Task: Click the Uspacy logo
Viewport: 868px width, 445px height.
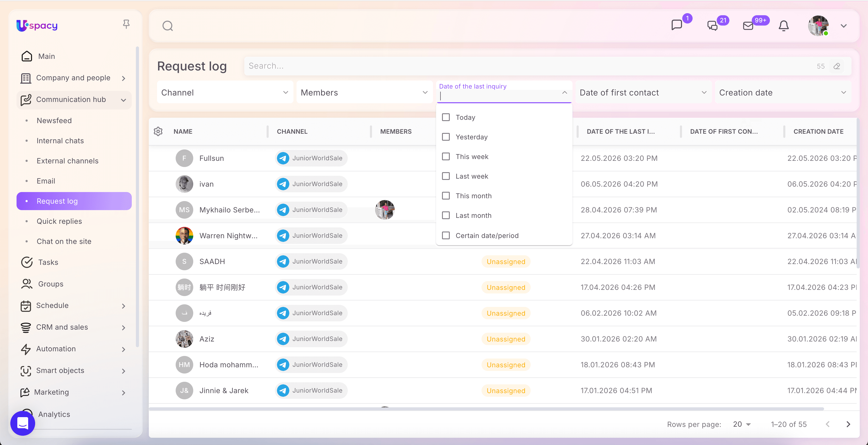Action: pyautogui.click(x=37, y=26)
